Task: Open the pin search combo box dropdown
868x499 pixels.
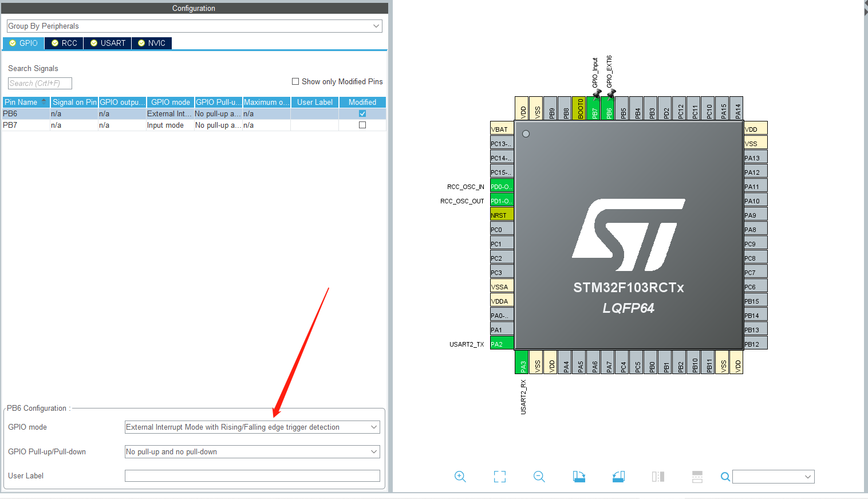Action: pos(808,477)
